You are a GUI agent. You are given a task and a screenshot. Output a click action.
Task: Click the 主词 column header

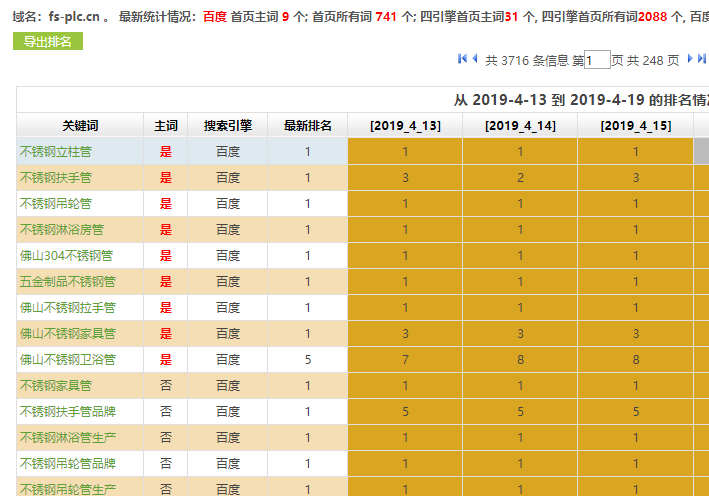(166, 126)
